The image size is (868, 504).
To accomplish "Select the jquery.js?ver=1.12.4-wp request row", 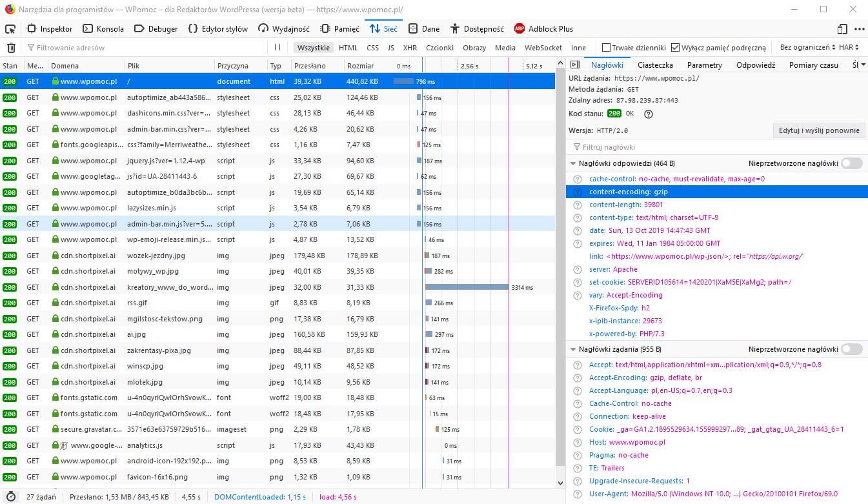I will (x=278, y=161).
